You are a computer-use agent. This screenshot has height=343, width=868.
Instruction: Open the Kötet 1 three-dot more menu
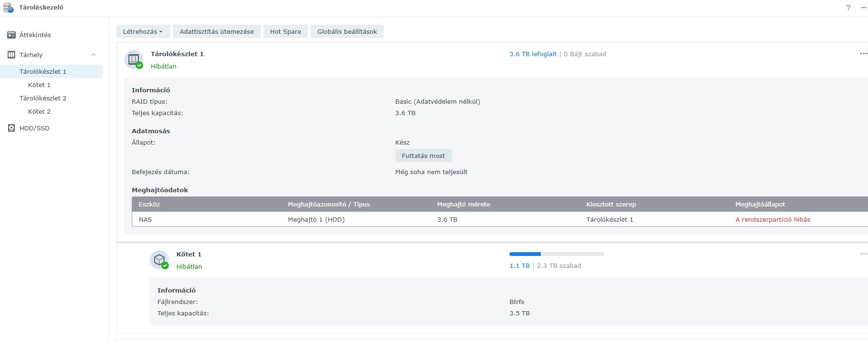(x=864, y=254)
